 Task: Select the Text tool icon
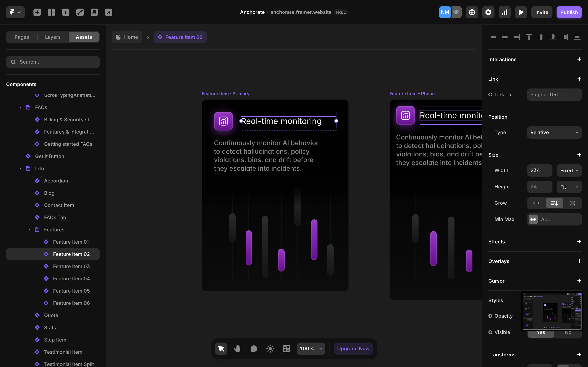(66, 12)
